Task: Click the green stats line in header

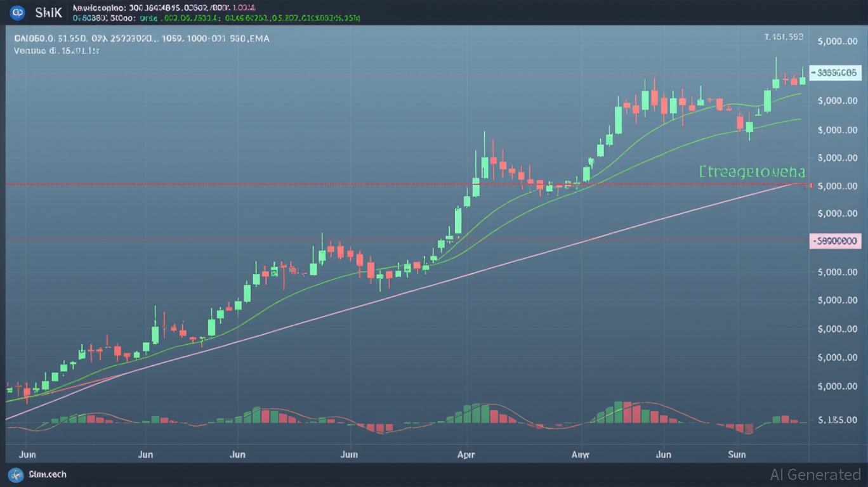Action: (x=216, y=18)
